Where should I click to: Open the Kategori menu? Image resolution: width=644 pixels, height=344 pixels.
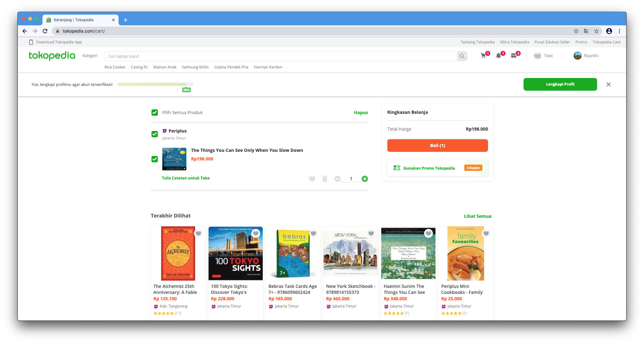[x=90, y=56]
